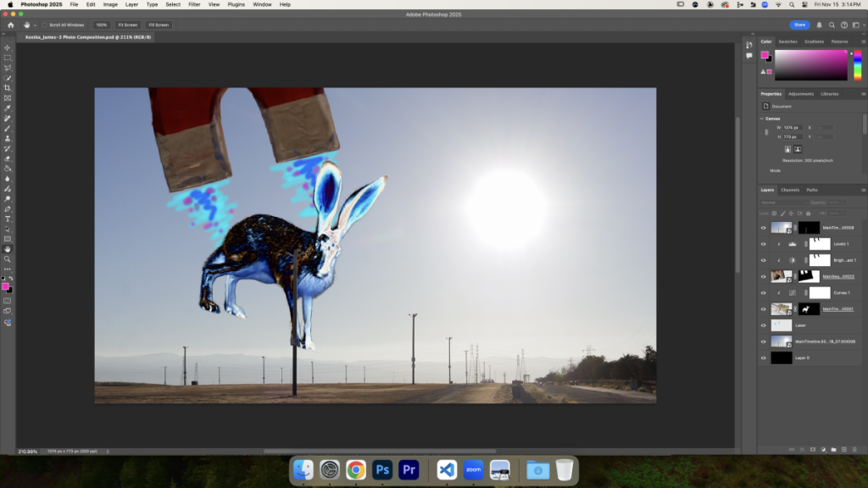The image size is (868, 488).
Task: Switch to the Channels tab
Action: click(790, 190)
